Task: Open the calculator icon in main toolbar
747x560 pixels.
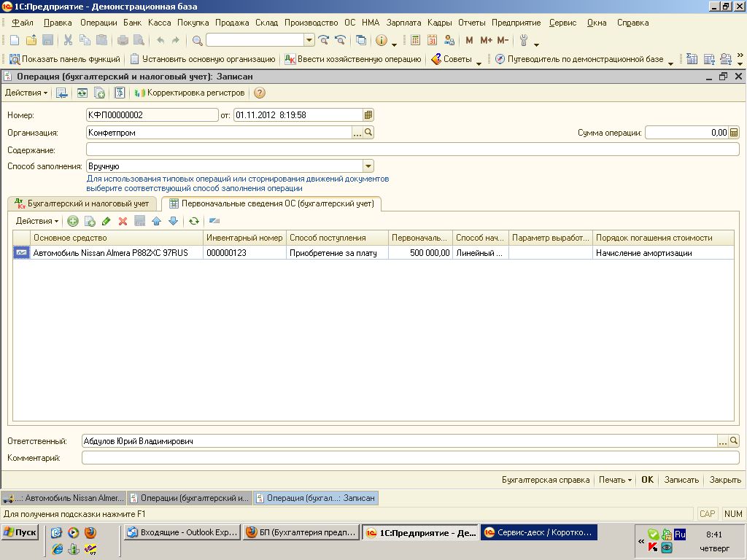Action: coord(416,40)
